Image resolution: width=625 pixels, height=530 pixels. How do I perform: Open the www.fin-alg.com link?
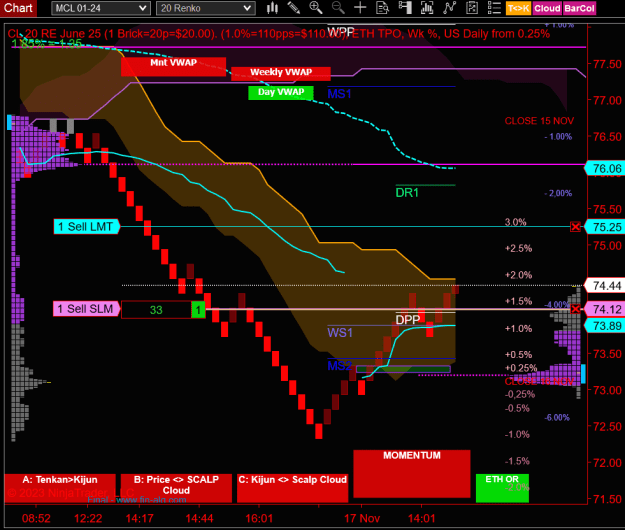[x=151, y=500]
